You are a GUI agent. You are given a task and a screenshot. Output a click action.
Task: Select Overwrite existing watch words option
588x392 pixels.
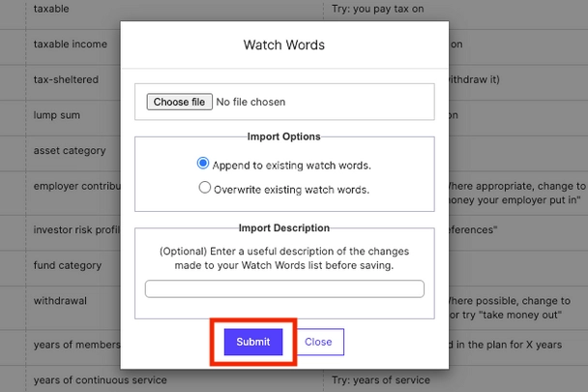pos(204,189)
